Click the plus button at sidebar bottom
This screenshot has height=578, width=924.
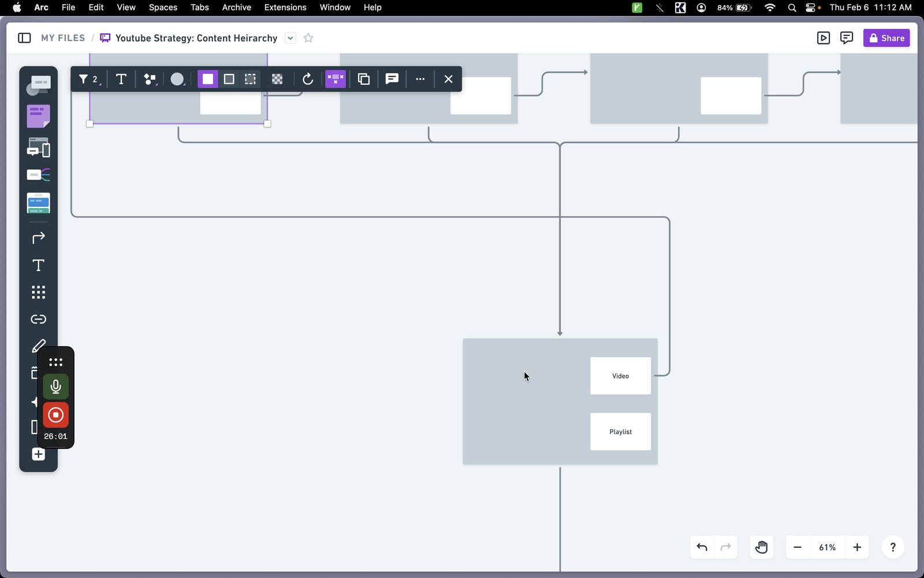39,454
